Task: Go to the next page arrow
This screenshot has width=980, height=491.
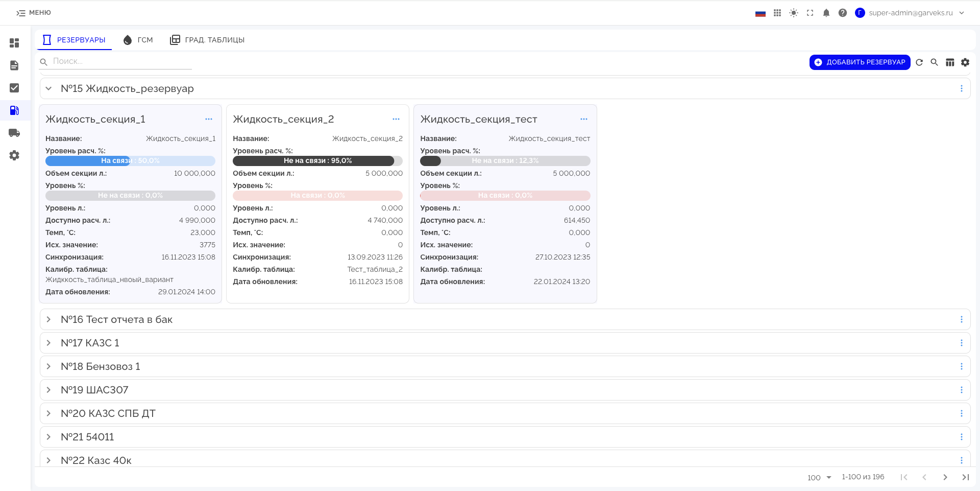Action: tap(945, 477)
